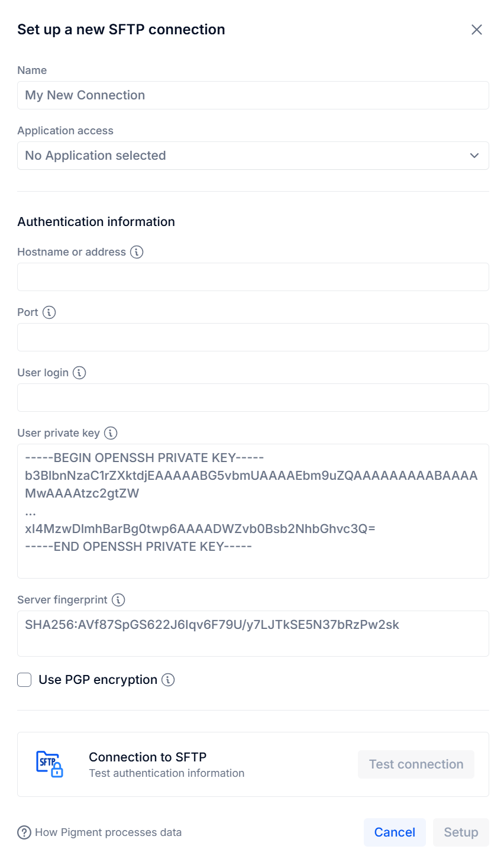Click the Port info icon
Viewport: 504px width, 862px height.
tap(49, 312)
